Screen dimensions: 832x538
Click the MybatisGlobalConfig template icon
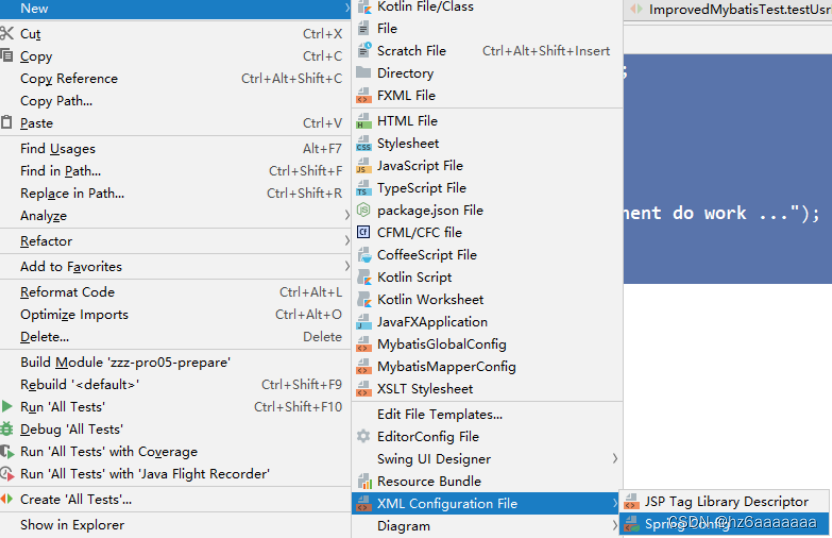click(364, 344)
